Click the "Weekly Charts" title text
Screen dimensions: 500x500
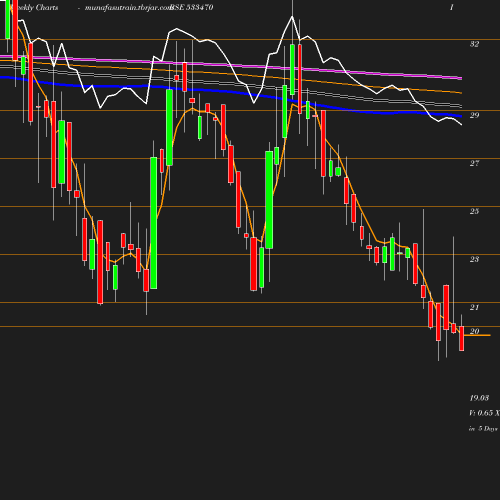pos(34,7)
